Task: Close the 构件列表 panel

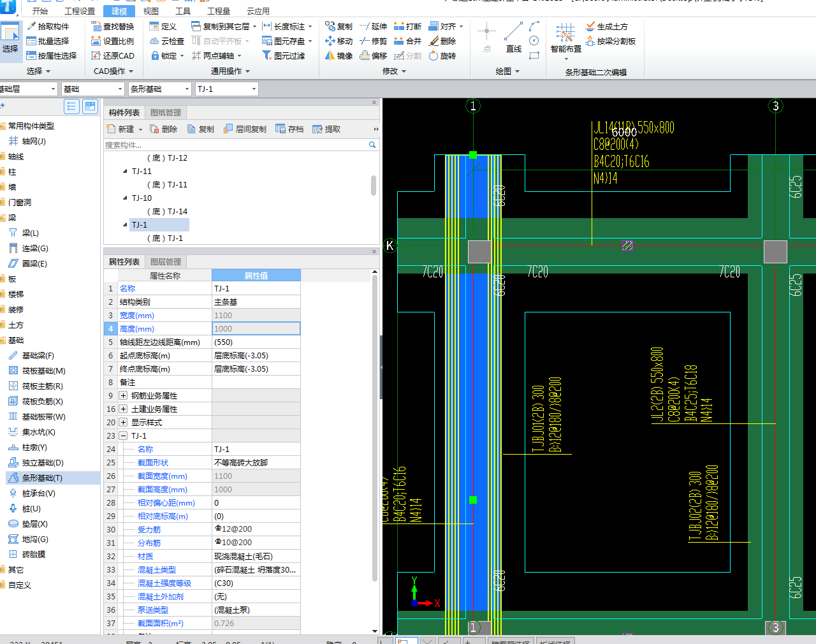Action: point(374,103)
